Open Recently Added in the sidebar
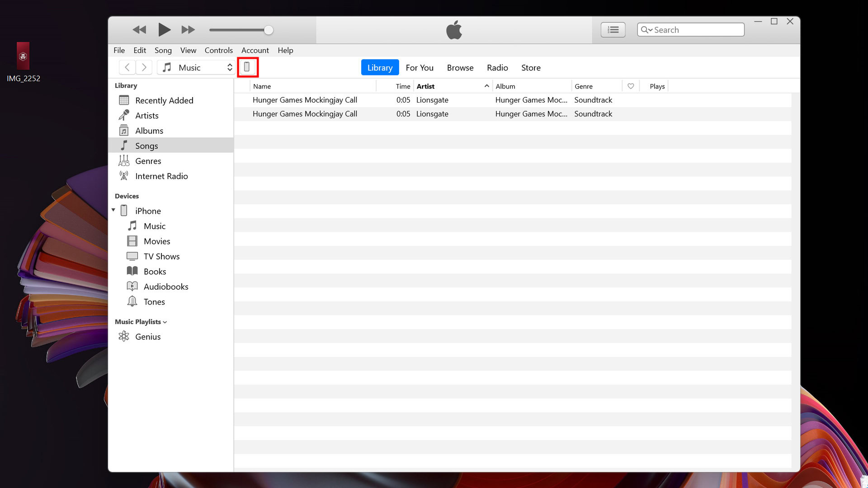Screen dimensions: 868x488 (164, 100)
